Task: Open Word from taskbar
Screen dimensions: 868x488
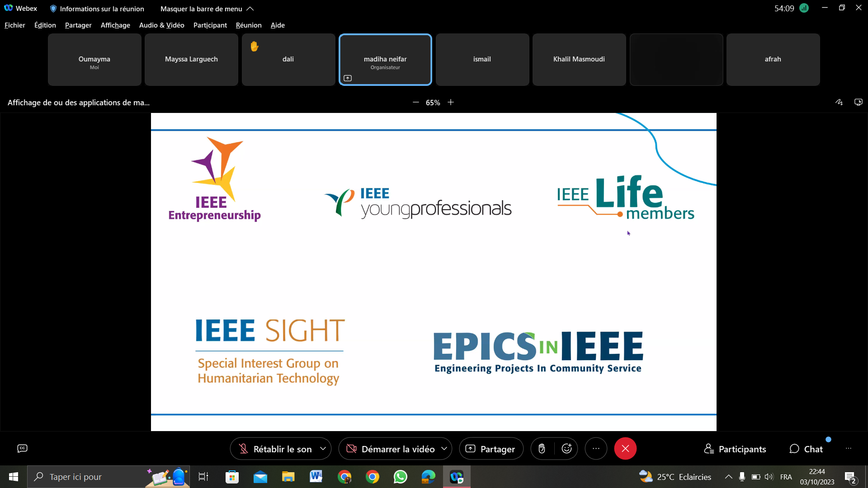Action: click(x=316, y=477)
